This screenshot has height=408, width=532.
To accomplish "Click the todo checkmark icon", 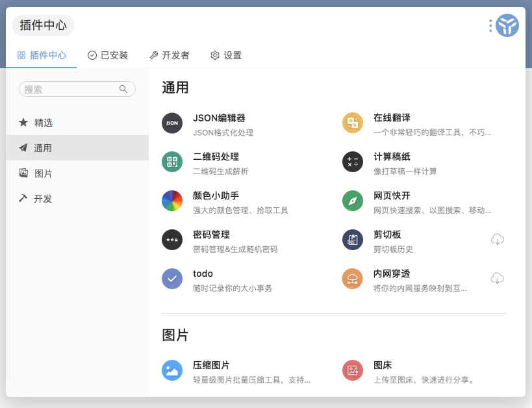I will point(172,279).
